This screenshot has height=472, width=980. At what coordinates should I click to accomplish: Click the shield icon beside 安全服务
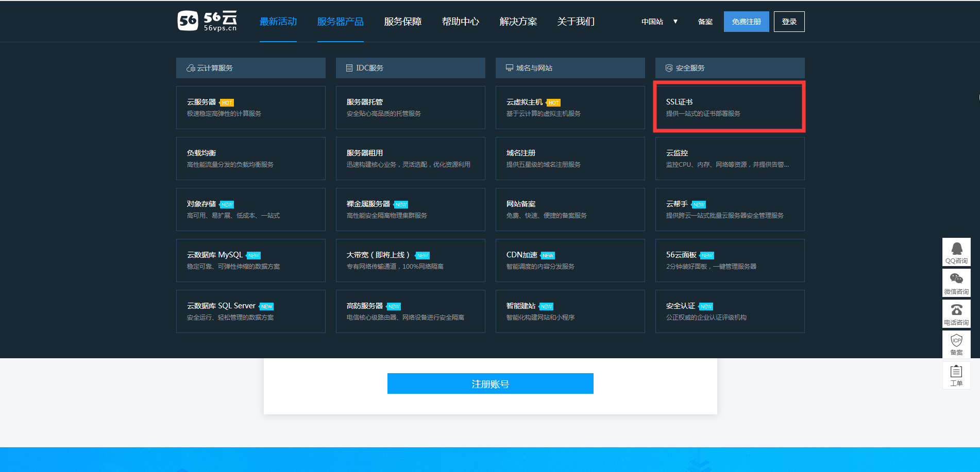[669, 68]
